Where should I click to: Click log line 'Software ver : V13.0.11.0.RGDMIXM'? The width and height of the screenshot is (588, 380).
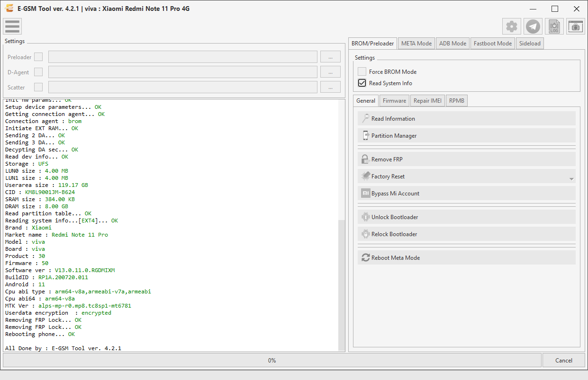[60, 270]
